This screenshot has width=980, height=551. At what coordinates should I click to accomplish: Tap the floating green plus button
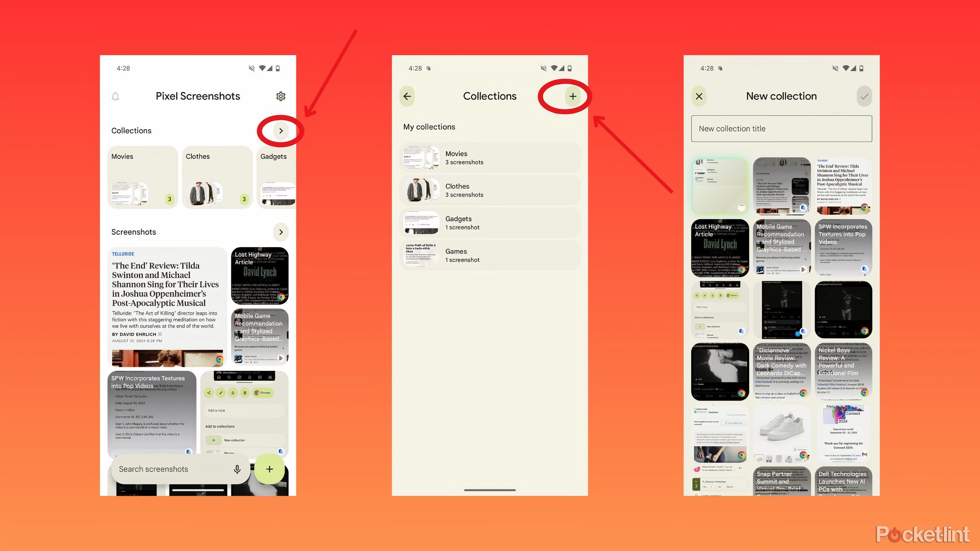269,469
